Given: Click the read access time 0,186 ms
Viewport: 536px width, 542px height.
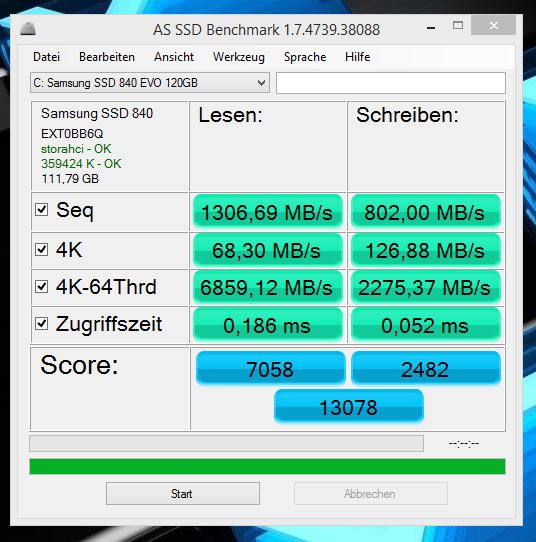Looking at the screenshot, I should 267,325.
